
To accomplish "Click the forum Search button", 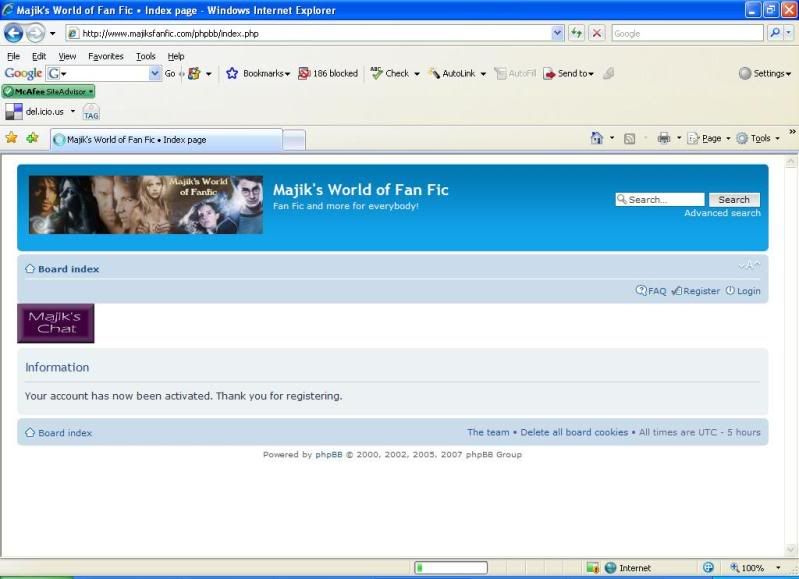I will point(734,199).
